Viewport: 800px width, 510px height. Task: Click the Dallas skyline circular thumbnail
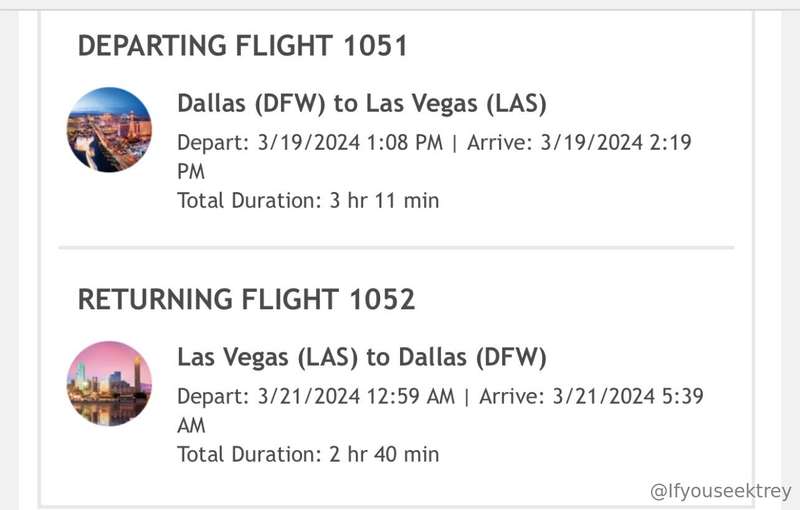(109, 384)
